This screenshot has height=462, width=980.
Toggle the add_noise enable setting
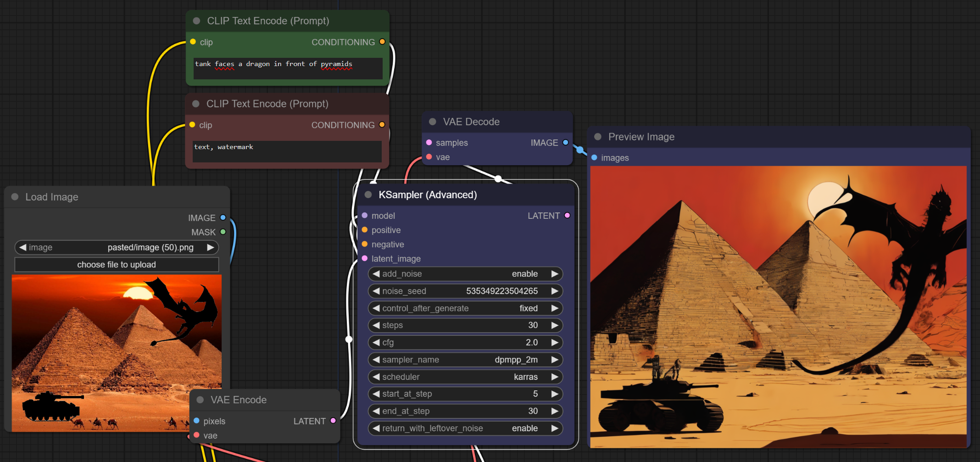465,274
